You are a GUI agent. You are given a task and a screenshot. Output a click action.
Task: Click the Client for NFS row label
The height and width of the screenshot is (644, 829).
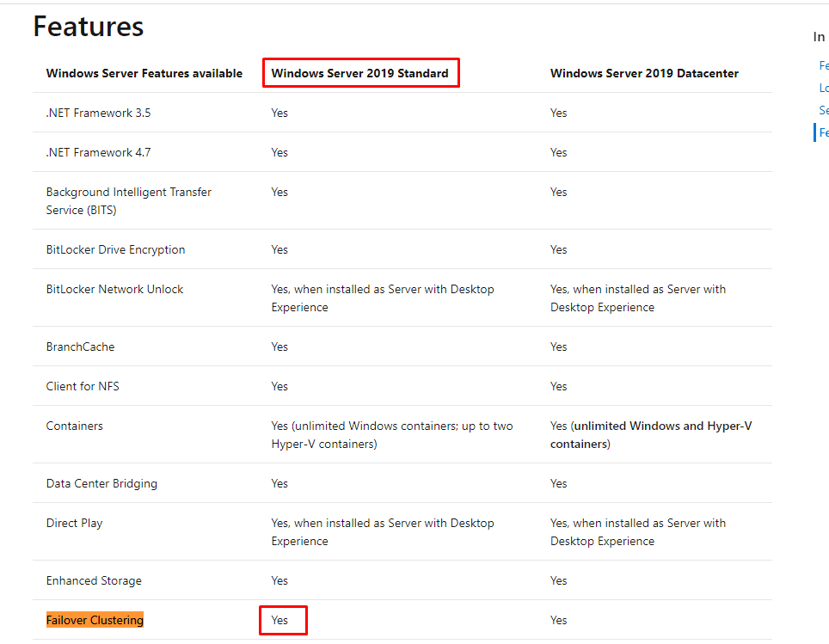83,386
